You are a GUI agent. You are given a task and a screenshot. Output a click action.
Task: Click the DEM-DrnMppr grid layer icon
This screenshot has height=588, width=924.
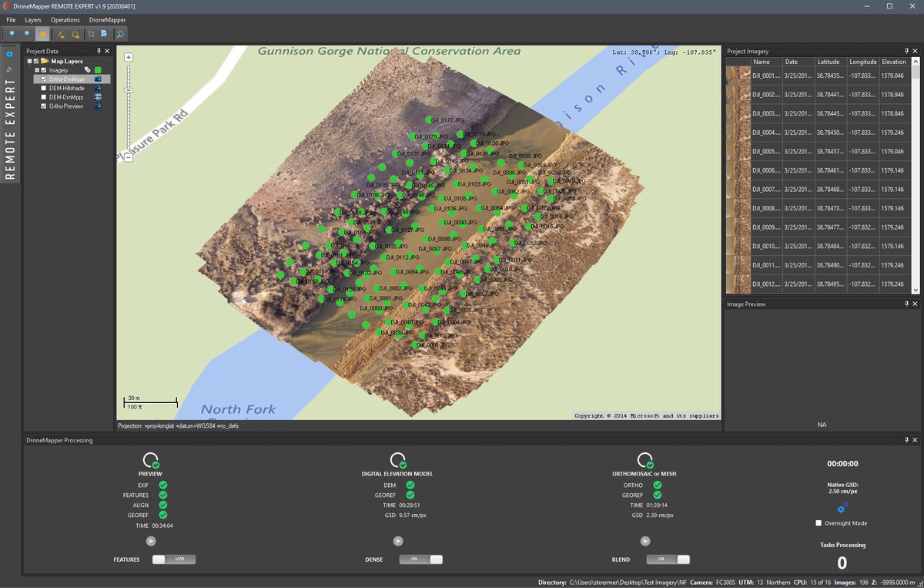[98, 97]
